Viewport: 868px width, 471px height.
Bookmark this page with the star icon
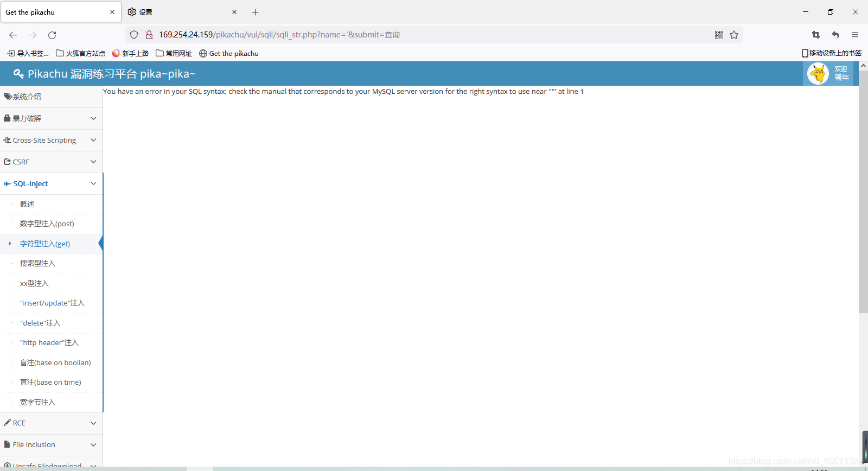pyautogui.click(x=734, y=35)
